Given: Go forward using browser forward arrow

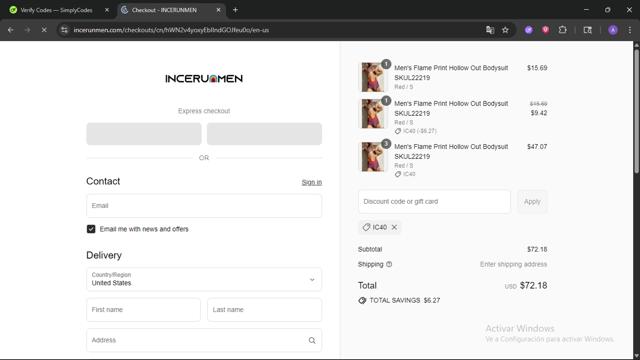Looking at the screenshot, I should click(x=27, y=30).
